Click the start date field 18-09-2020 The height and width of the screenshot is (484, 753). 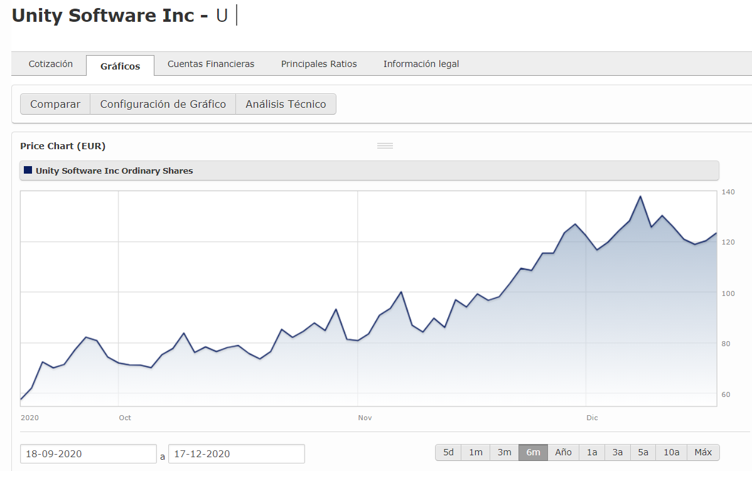pyautogui.click(x=88, y=454)
